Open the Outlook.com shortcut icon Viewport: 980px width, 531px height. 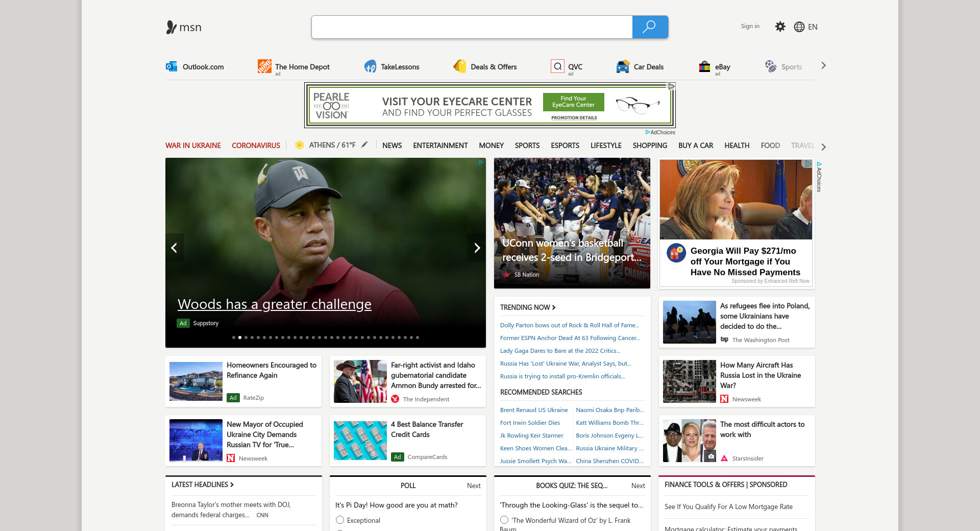click(171, 66)
